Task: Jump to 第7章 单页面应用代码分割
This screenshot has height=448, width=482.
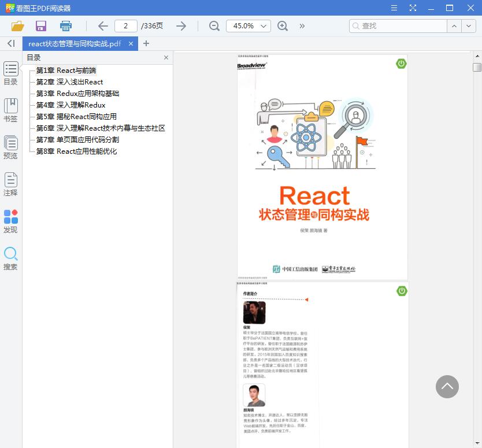Action: tap(77, 139)
